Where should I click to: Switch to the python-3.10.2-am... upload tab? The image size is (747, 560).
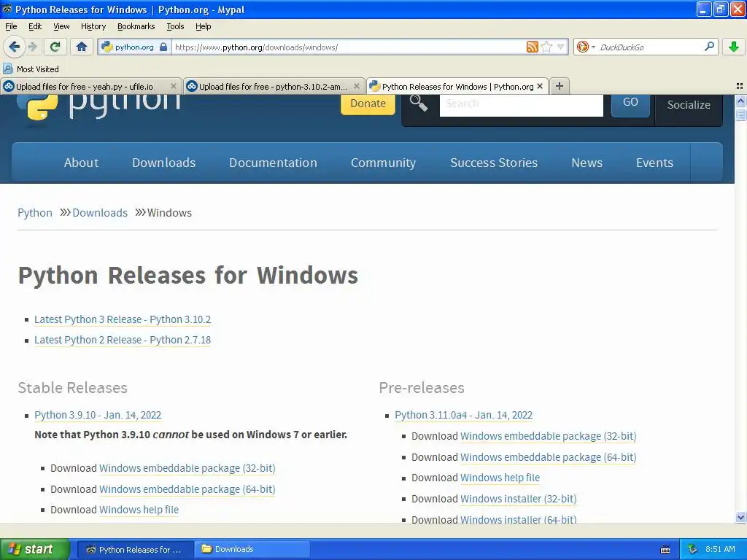pyautogui.click(x=274, y=87)
